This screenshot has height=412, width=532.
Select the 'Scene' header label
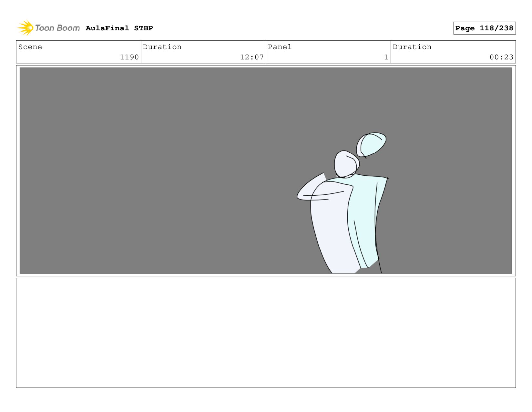coord(30,47)
